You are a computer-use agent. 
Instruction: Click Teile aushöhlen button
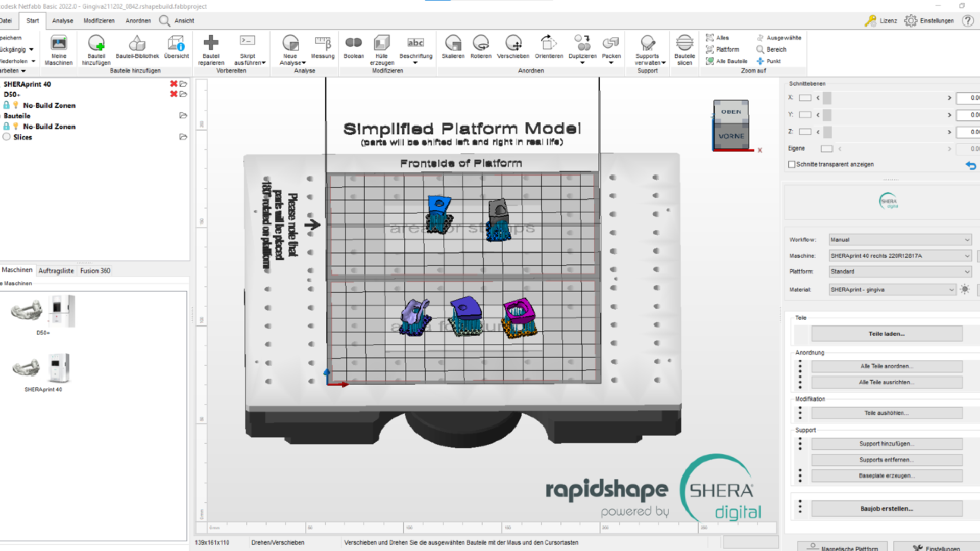tap(887, 413)
